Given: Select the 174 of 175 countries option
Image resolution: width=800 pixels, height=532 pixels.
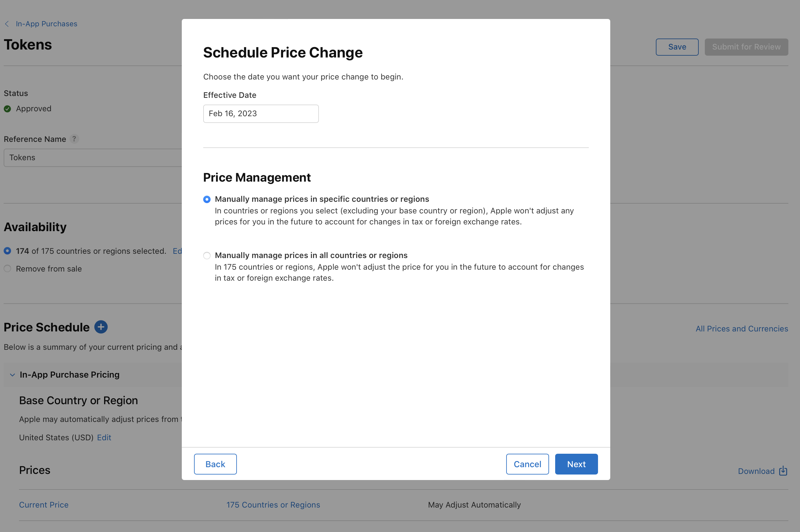Looking at the screenshot, I should pyautogui.click(x=7, y=251).
